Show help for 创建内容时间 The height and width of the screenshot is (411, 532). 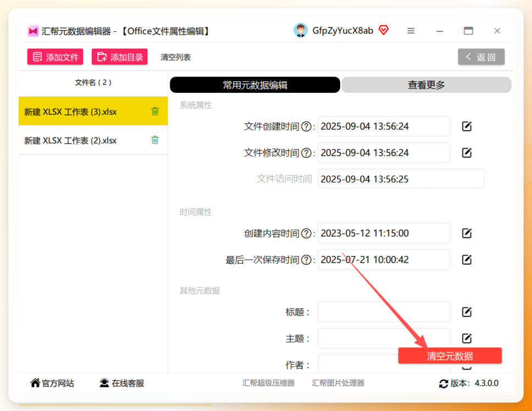306,234
